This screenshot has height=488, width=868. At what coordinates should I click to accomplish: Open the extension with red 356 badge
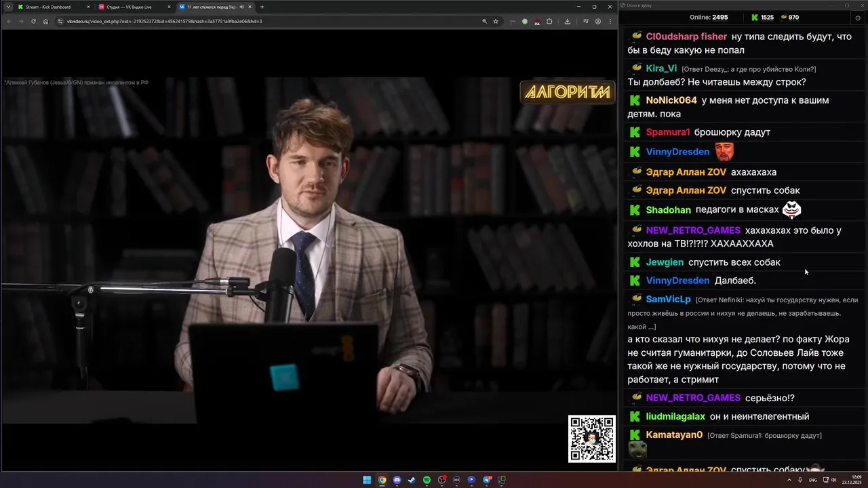(537, 22)
